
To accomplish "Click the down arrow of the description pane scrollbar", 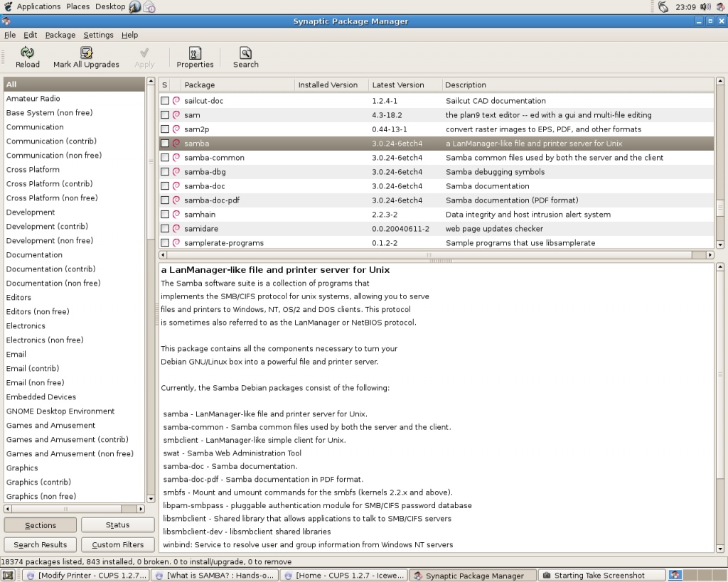I will pos(720,549).
